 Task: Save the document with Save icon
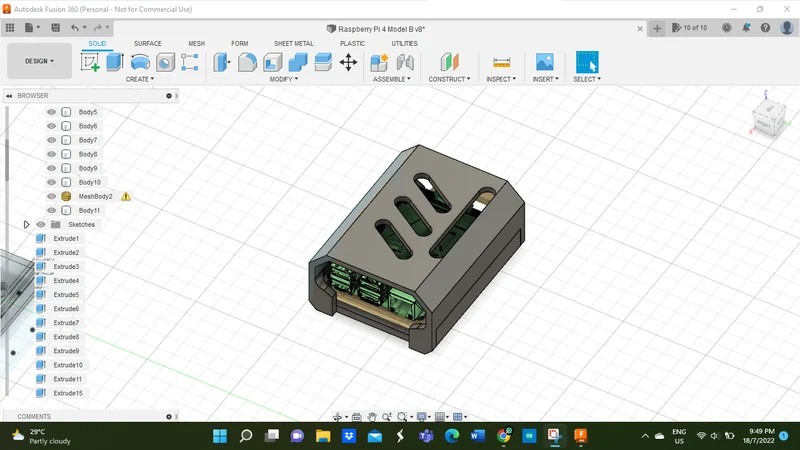click(x=56, y=28)
